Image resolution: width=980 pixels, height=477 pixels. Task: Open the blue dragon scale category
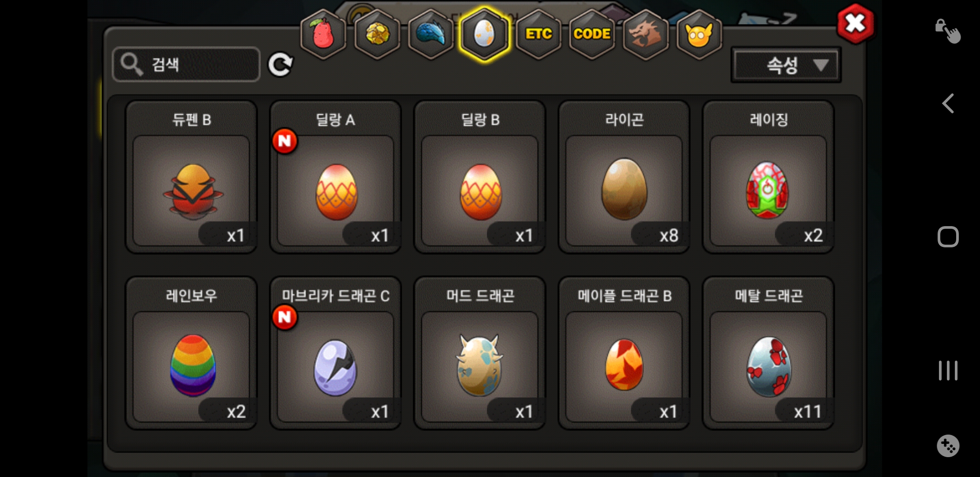pyautogui.click(x=431, y=34)
